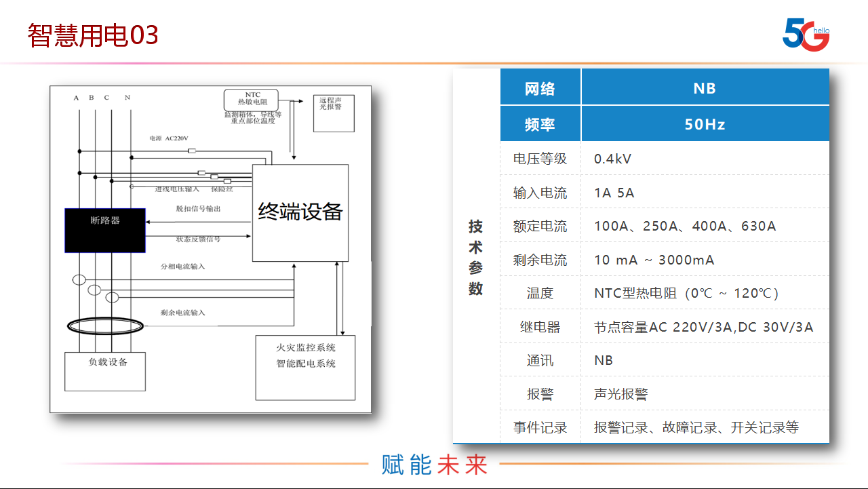The height and width of the screenshot is (489, 868).
Task: Click the vertical 技术参数 label
Action: (476, 258)
